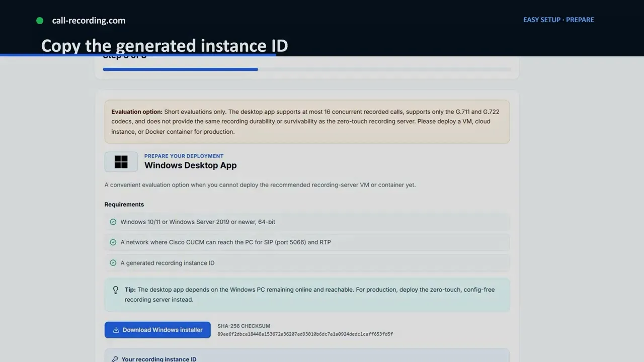Click the PREPARE YOUR DEPLOYMENT label
This screenshot has width=644, height=362.
coord(184,156)
